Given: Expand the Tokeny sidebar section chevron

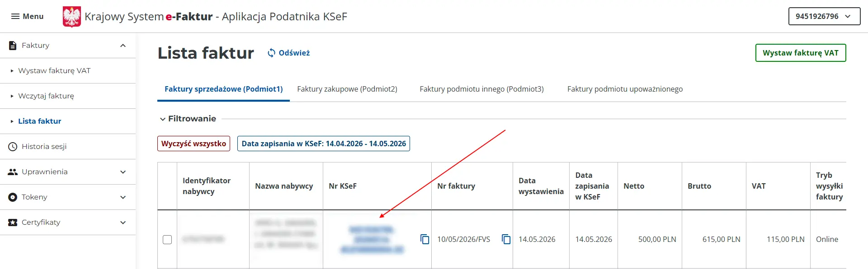Looking at the screenshot, I should tap(123, 197).
